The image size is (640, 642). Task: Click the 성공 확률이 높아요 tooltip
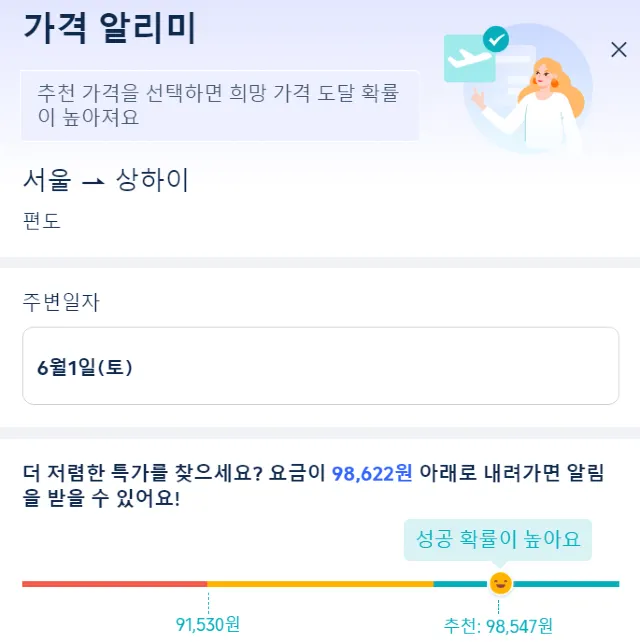[x=498, y=539]
